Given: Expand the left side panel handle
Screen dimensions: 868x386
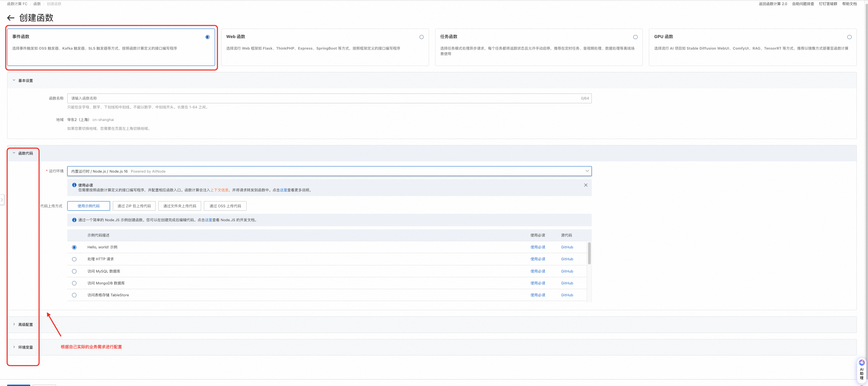Looking at the screenshot, I should tap(2, 200).
